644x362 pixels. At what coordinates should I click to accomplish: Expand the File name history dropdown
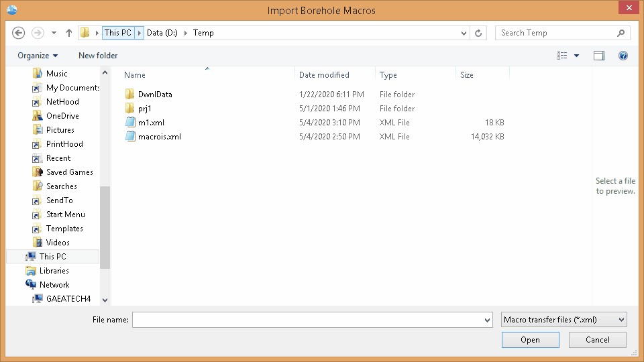pyautogui.click(x=487, y=320)
